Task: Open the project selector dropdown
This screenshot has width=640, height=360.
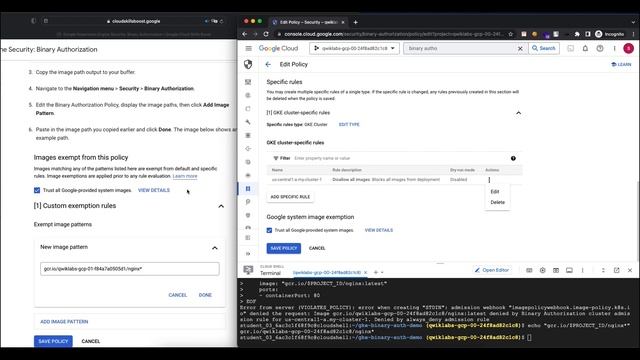Action: (354, 48)
